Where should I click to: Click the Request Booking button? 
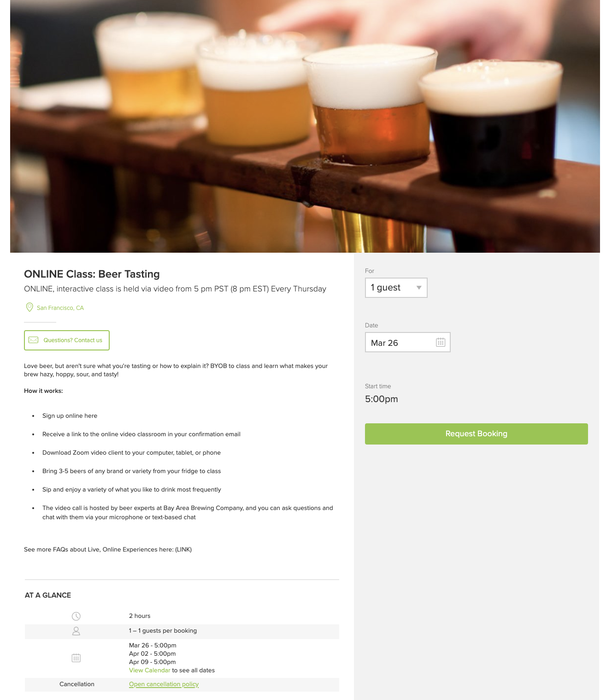click(x=477, y=434)
